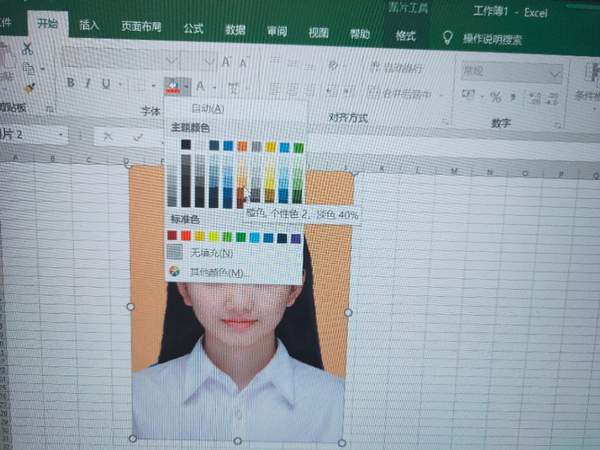Toggle Underline formatting (U)
Viewport: 600px width, 450px height.
(106, 84)
